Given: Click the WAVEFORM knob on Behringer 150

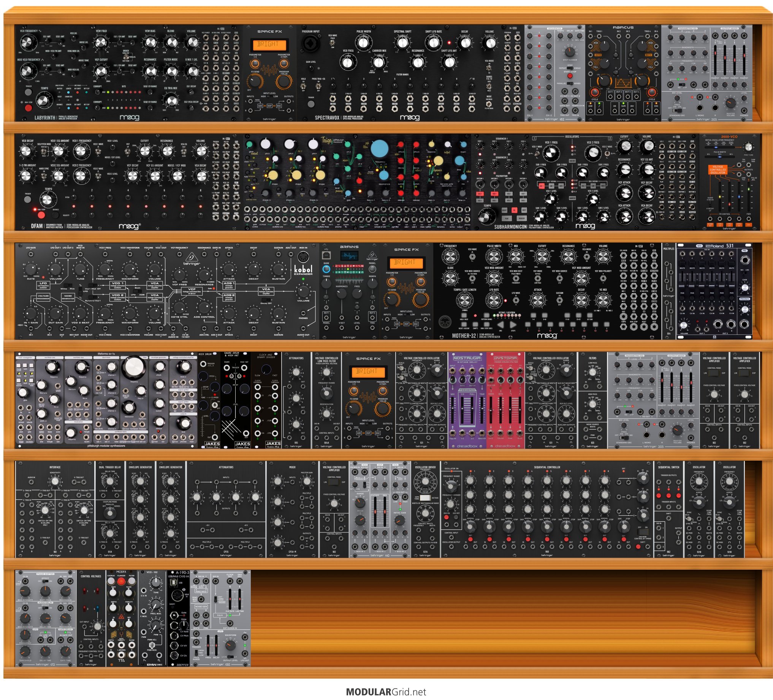Looking at the screenshot, I should point(230,646).
